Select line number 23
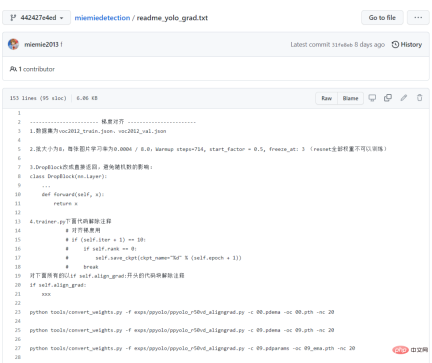The width and height of the screenshot is (432, 363). point(18,312)
